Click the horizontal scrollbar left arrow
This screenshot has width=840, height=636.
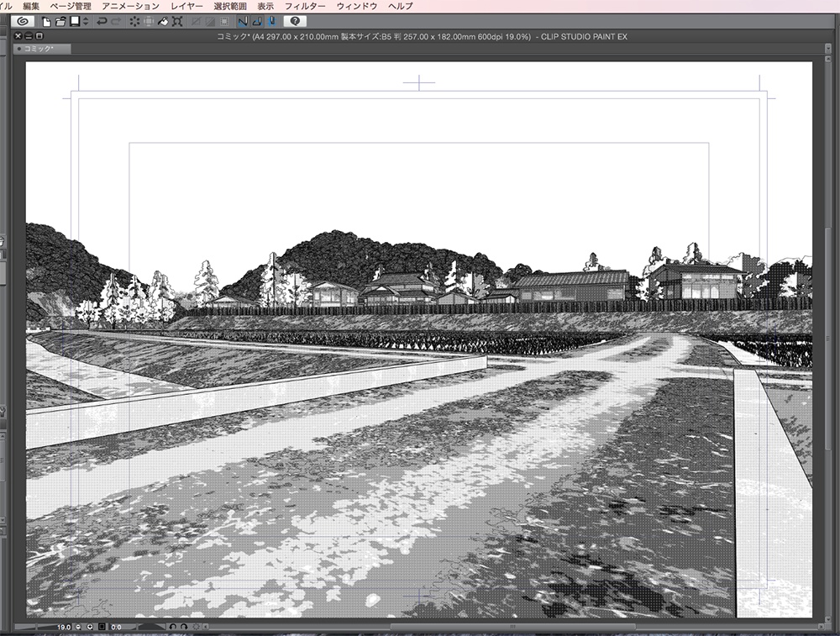coord(206,627)
